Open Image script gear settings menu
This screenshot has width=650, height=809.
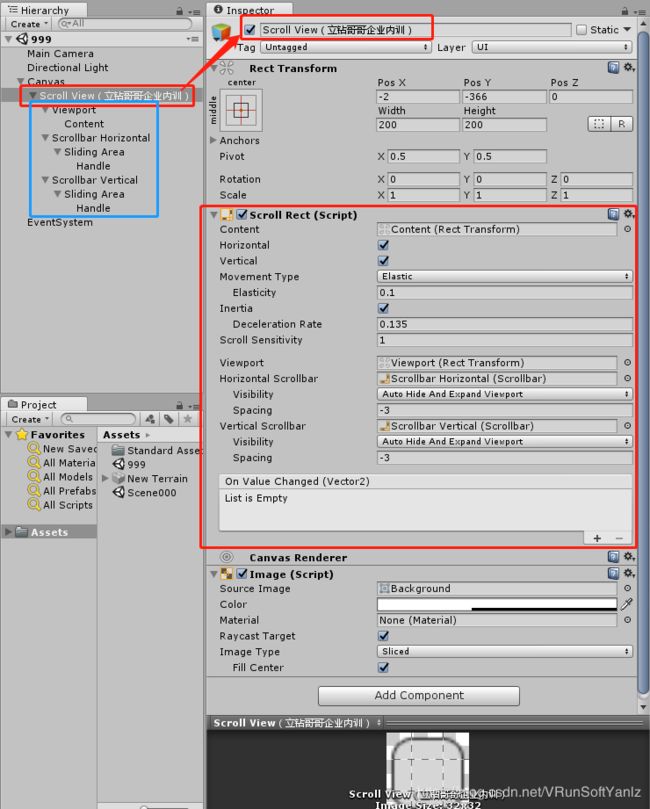click(x=629, y=573)
